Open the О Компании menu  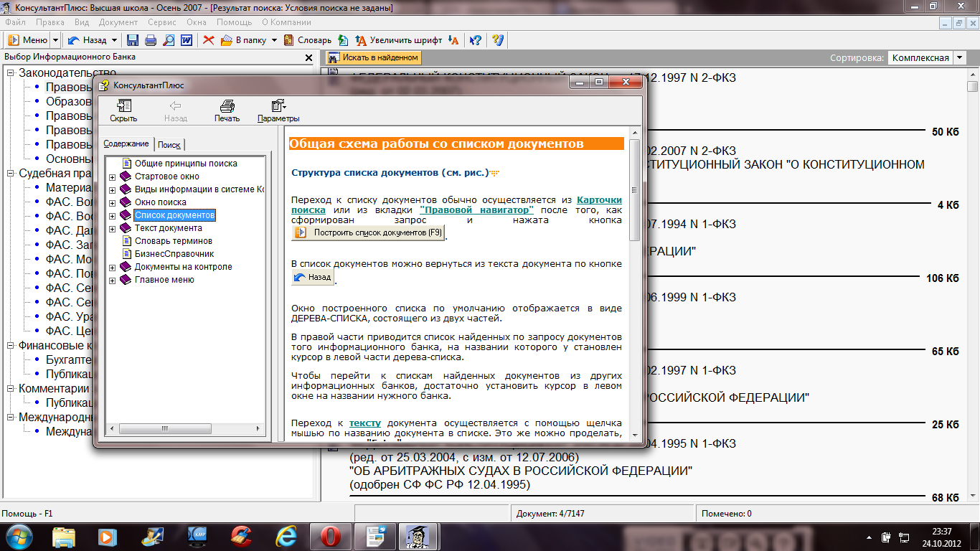pos(286,22)
